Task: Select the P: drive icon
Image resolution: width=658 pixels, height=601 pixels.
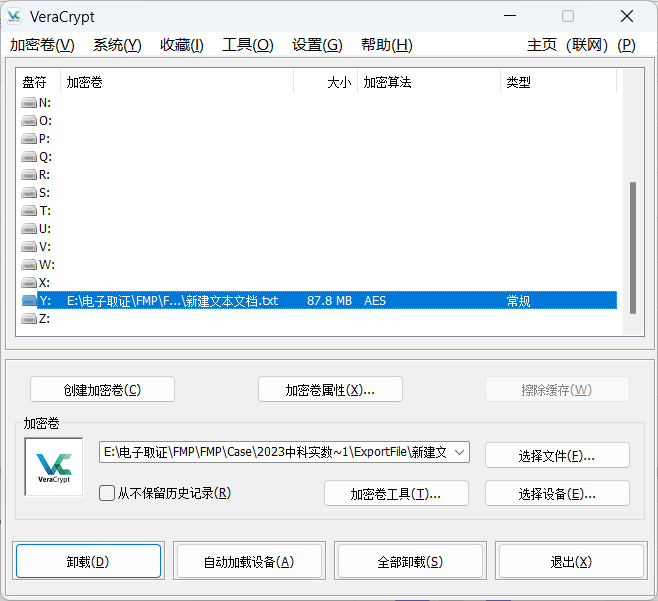Action: [x=29, y=138]
